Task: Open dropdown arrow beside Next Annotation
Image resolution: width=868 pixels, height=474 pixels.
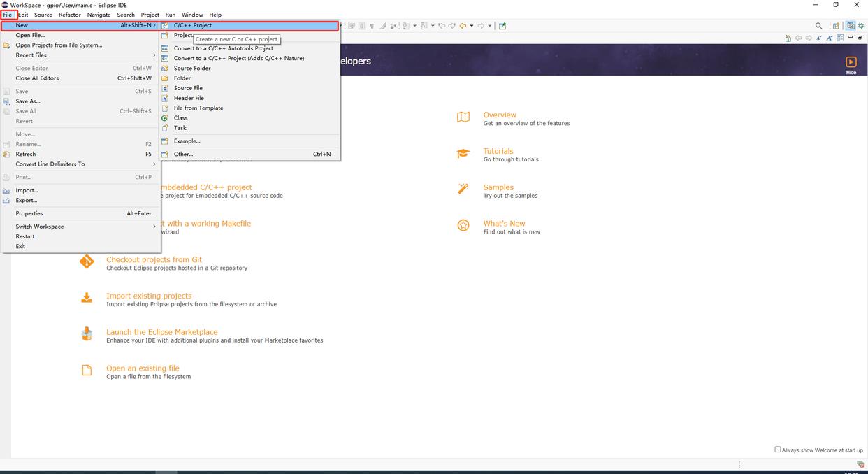Action: [x=414, y=26]
